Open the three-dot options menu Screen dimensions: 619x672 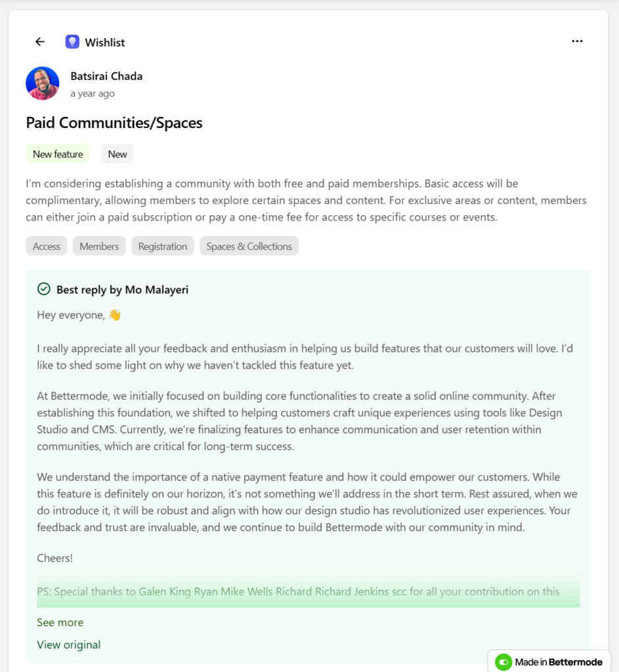click(x=577, y=41)
